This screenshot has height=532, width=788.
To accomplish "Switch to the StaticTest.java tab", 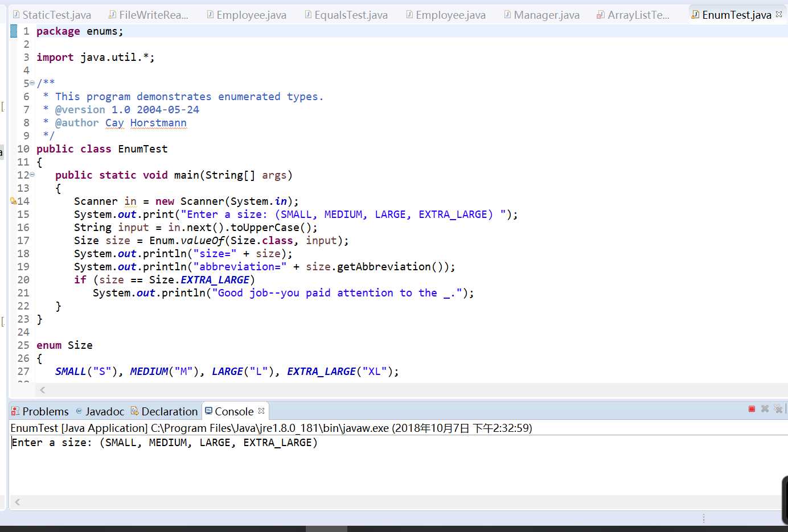I will 52,15.
